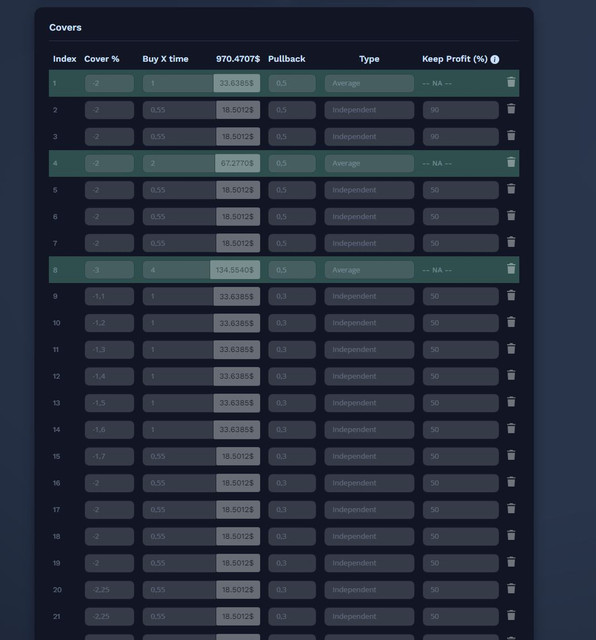Edit Keep Profit field in row 17
Screen dimensions: 596x640
[460, 509]
